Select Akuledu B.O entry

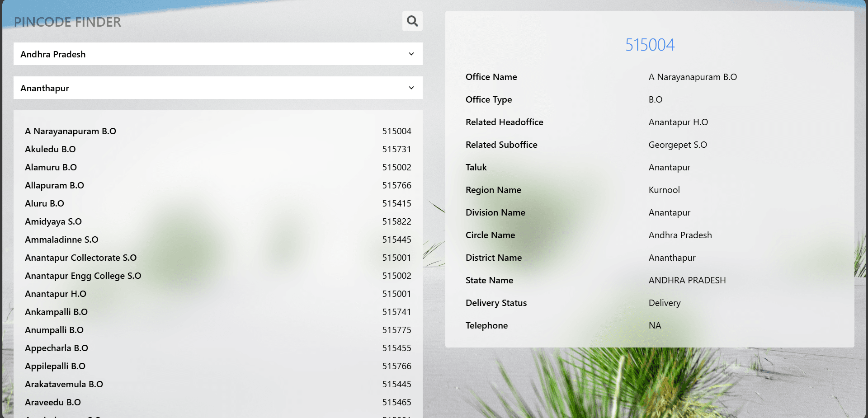coord(218,149)
